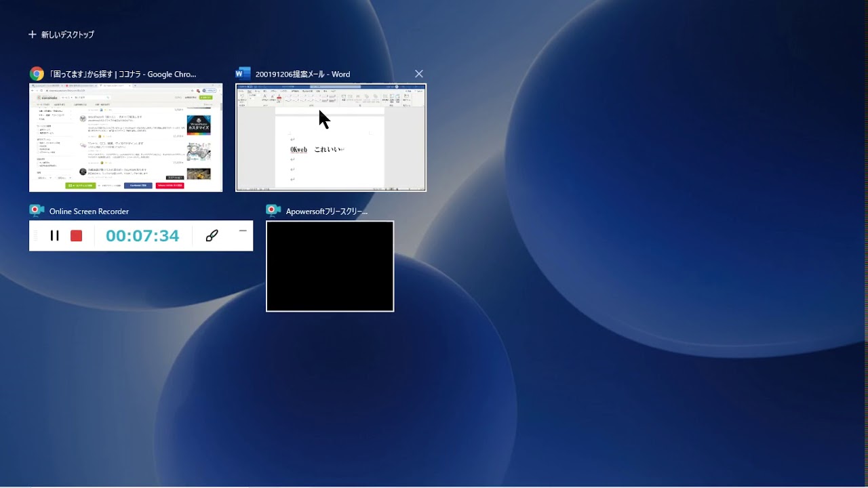Screen dimensions: 868x488
Task: Switch to the Word document thumbnail
Action: point(331,138)
